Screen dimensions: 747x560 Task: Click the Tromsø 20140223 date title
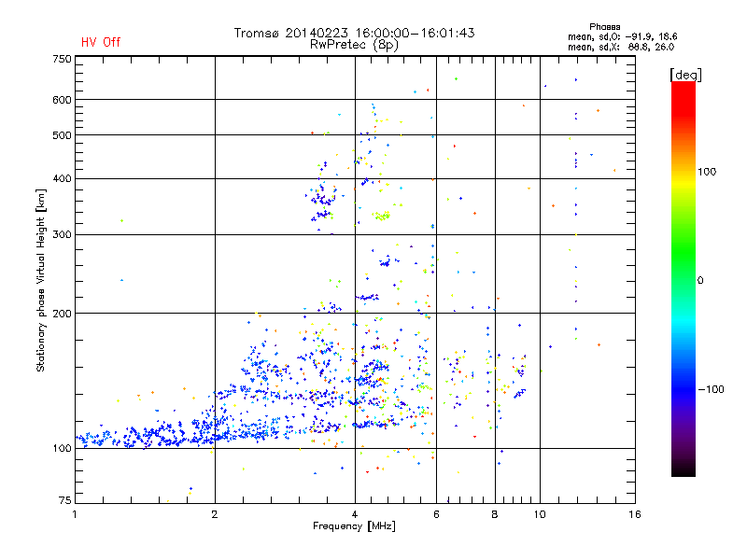point(354,33)
